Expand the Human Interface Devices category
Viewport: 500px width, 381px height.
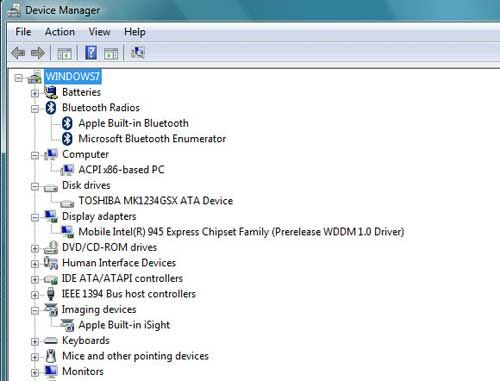(x=35, y=264)
